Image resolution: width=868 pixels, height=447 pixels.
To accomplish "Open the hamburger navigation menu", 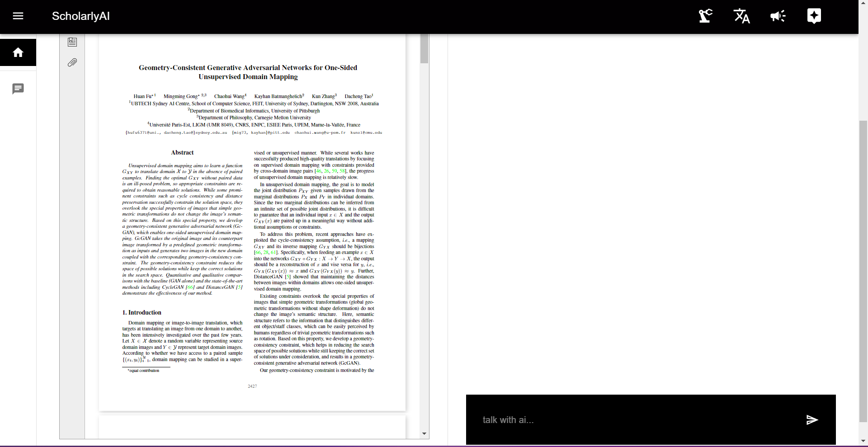I will pos(18,16).
